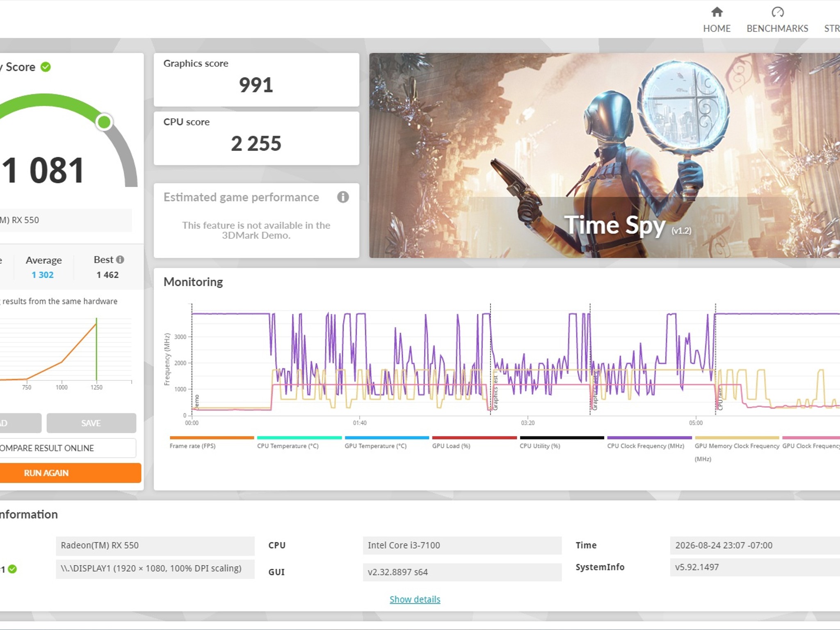The height and width of the screenshot is (630, 840).
Task: Click the green validation check beside Score
Action: [46, 67]
